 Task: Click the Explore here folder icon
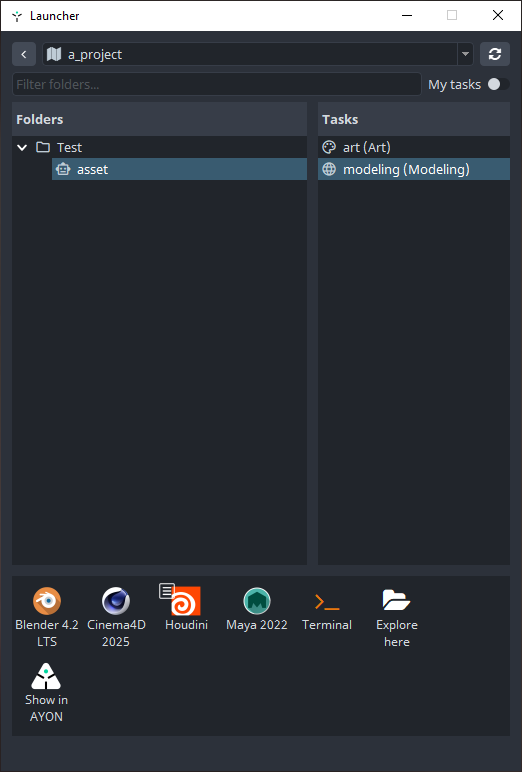coord(396,600)
